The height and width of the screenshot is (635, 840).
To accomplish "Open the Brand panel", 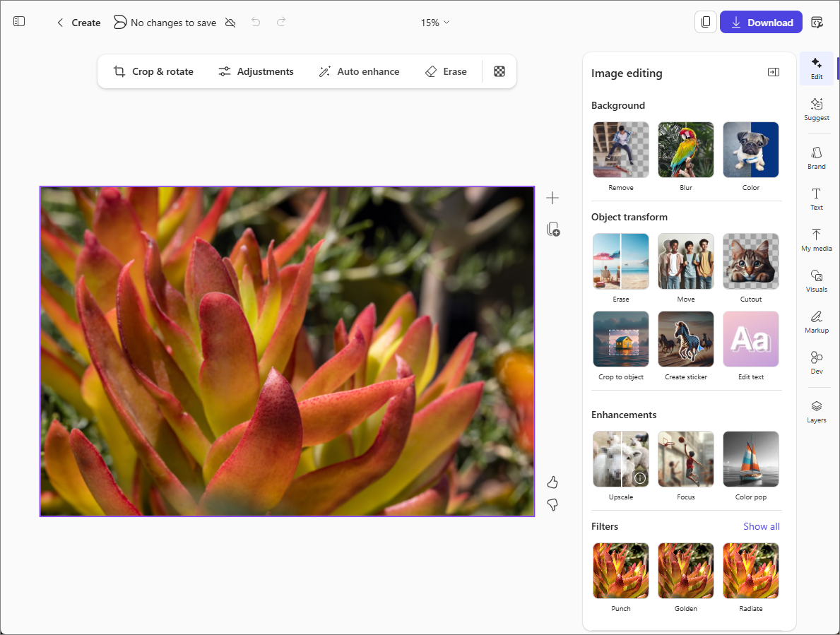I will pos(816,158).
